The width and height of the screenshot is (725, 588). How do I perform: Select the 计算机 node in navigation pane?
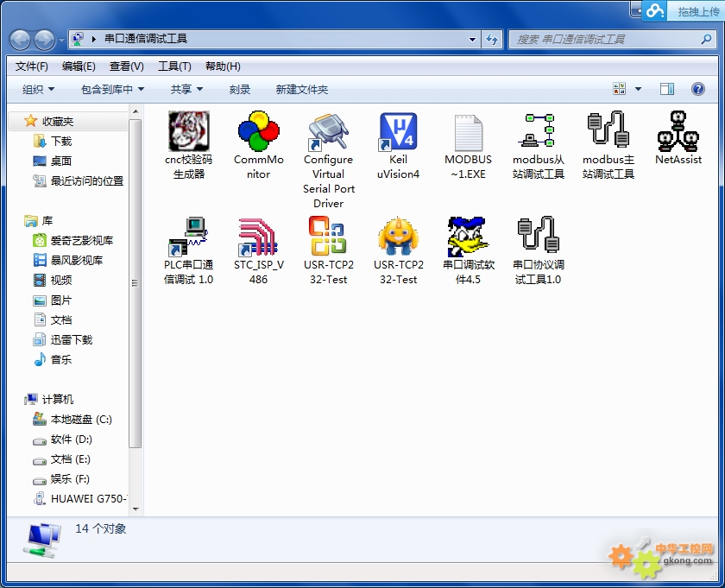click(49, 399)
